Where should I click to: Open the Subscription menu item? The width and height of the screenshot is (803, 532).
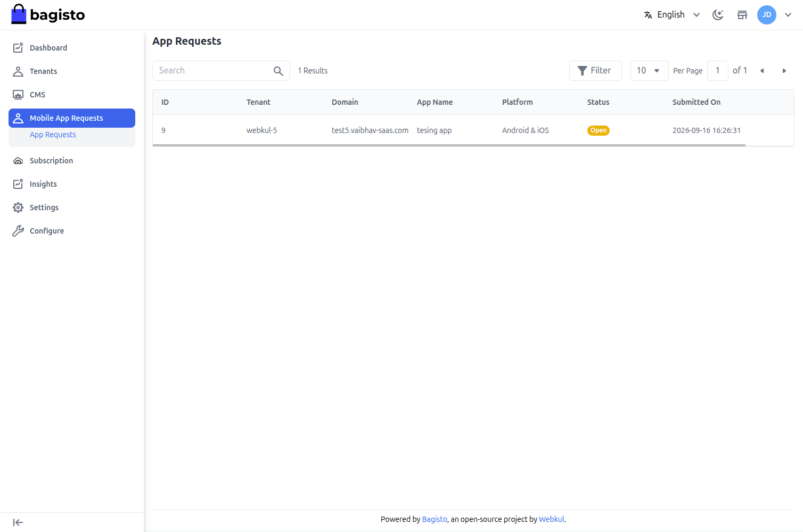72,161
